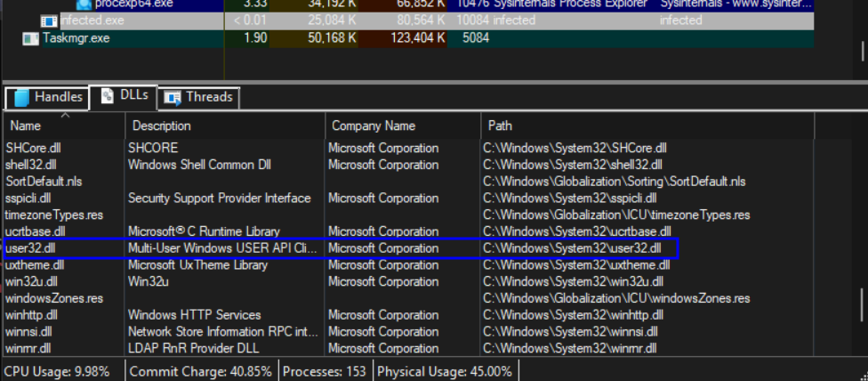Viewport: 868px width, 381px height.
Task: Click the Processes: 153 status entry
Action: [x=325, y=371]
